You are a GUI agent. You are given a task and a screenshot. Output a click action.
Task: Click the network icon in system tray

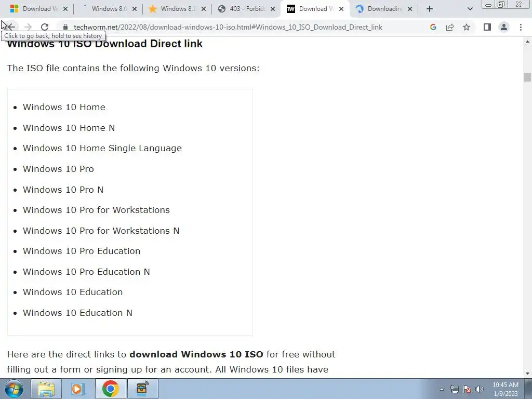click(x=454, y=389)
